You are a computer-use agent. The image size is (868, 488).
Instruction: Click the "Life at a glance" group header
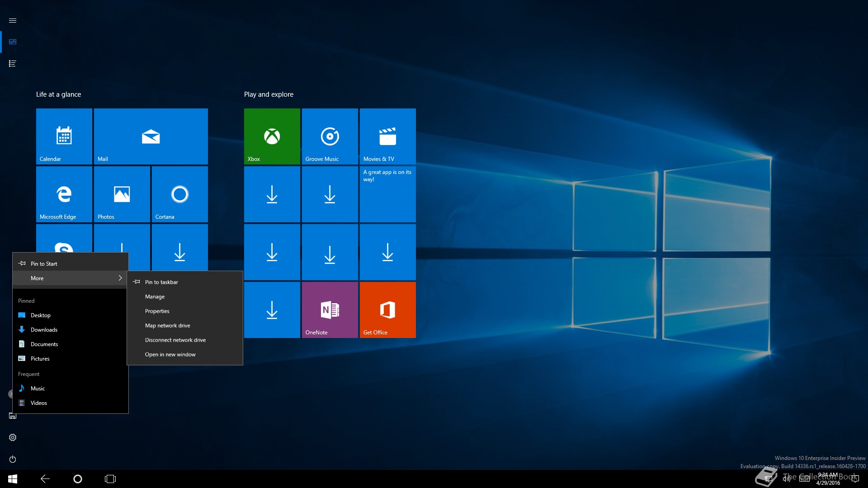tap(59, 94)
